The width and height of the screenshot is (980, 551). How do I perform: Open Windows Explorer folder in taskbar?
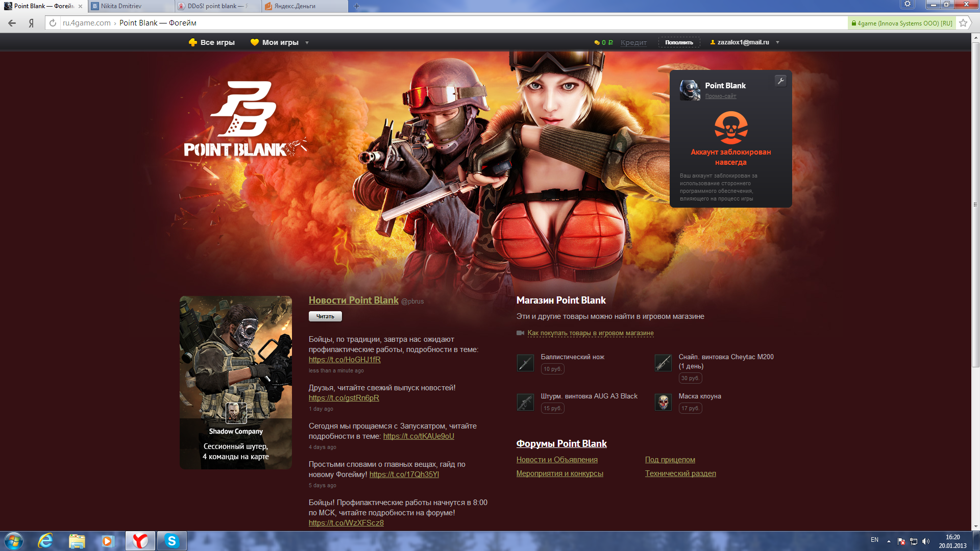[77, 541]
